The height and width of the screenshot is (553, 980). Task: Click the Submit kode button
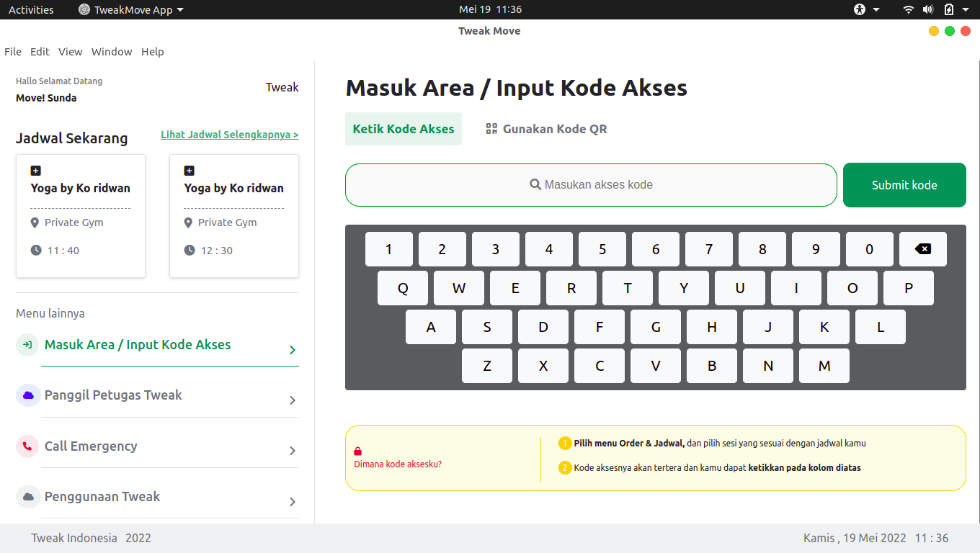click(904, 185)
